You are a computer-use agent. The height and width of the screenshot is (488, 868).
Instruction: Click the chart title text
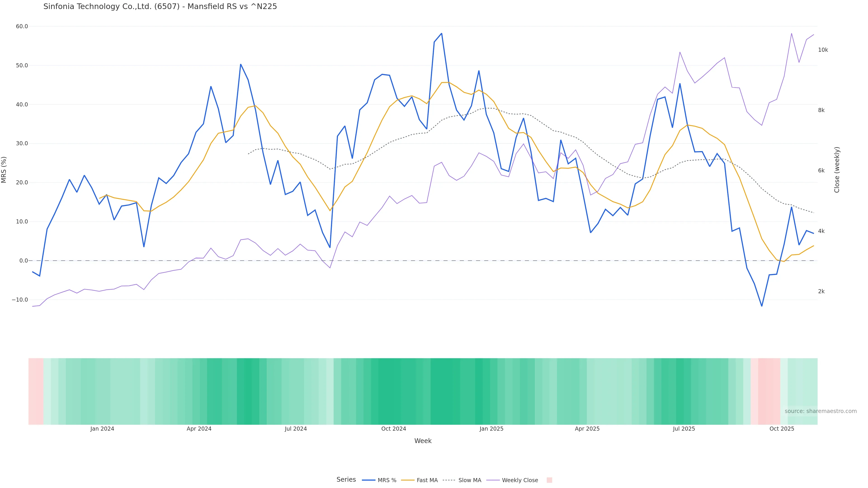pyautogui.click(x=160, y=6)
